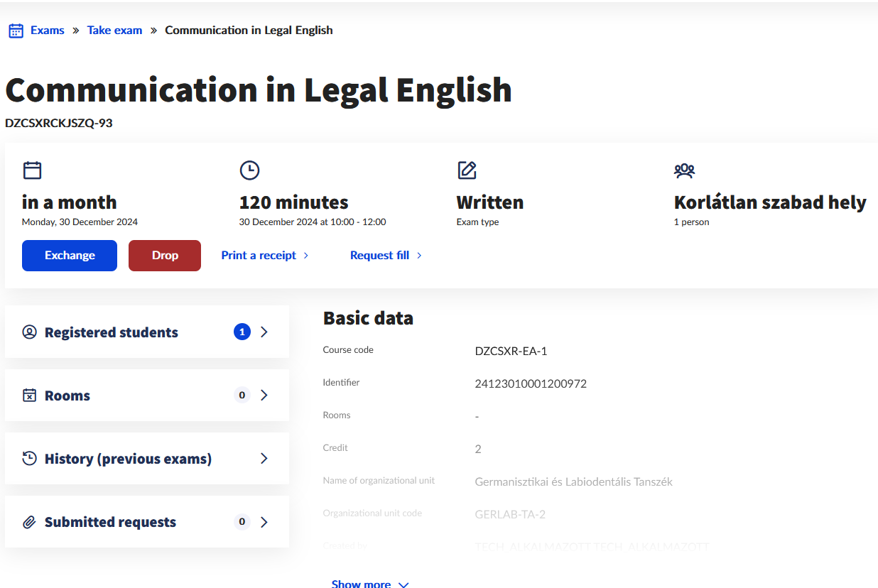Expand History (previous exams) chevron
The width and height of the screenshot is (878, 588).
click(x=264, y=459)
